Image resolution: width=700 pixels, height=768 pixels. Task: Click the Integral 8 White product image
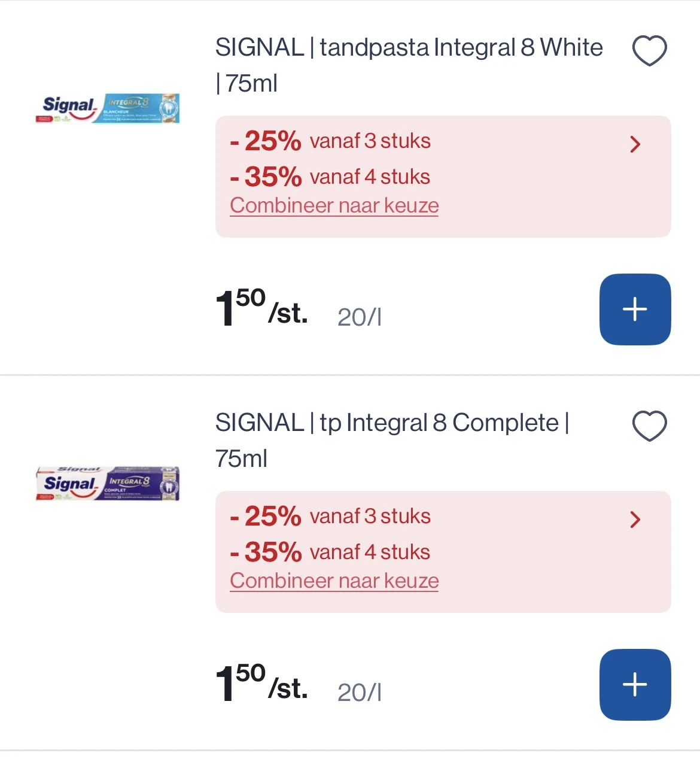pos(108,108)
